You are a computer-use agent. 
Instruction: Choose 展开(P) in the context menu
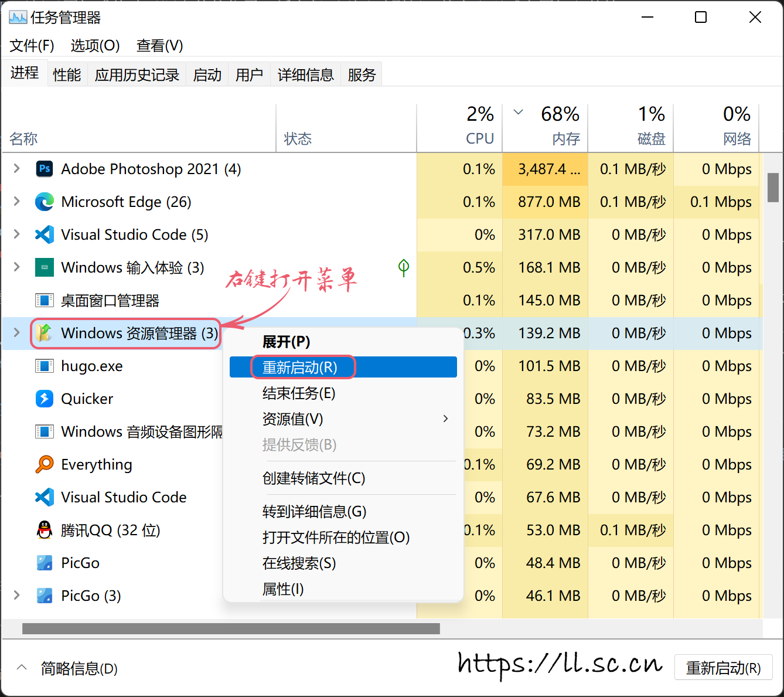pyautogui.click(x=343, y=342)
